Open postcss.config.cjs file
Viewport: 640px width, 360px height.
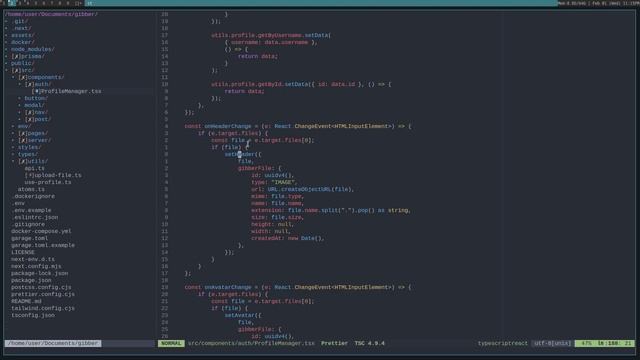tap(41, 287)
